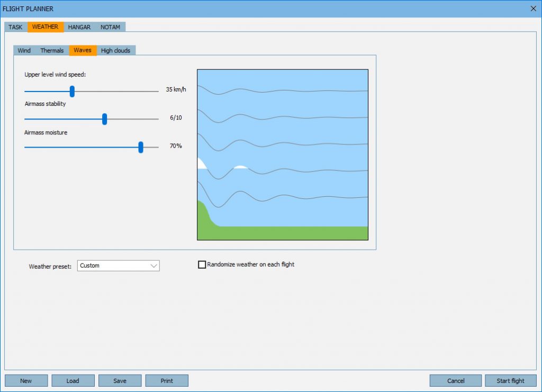The image size is (542, 392).
Task: Switch to Thermals sub-tab
Action: [52, 50]
